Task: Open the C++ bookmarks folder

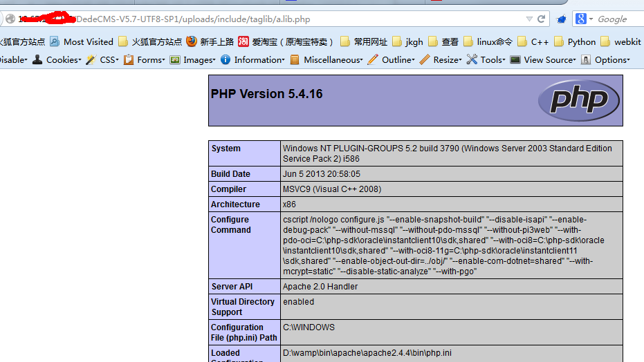Action: tap(533, 42)
